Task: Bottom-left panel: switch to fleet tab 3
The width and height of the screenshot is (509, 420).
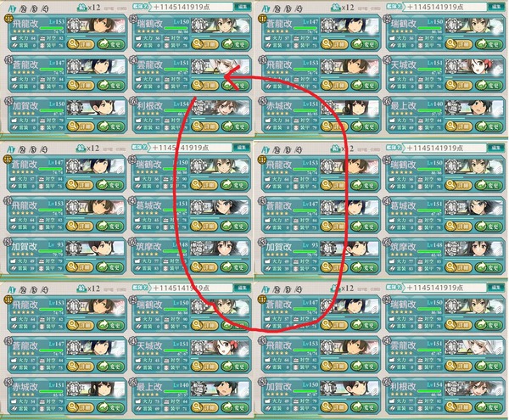Action: coord(33,290)
